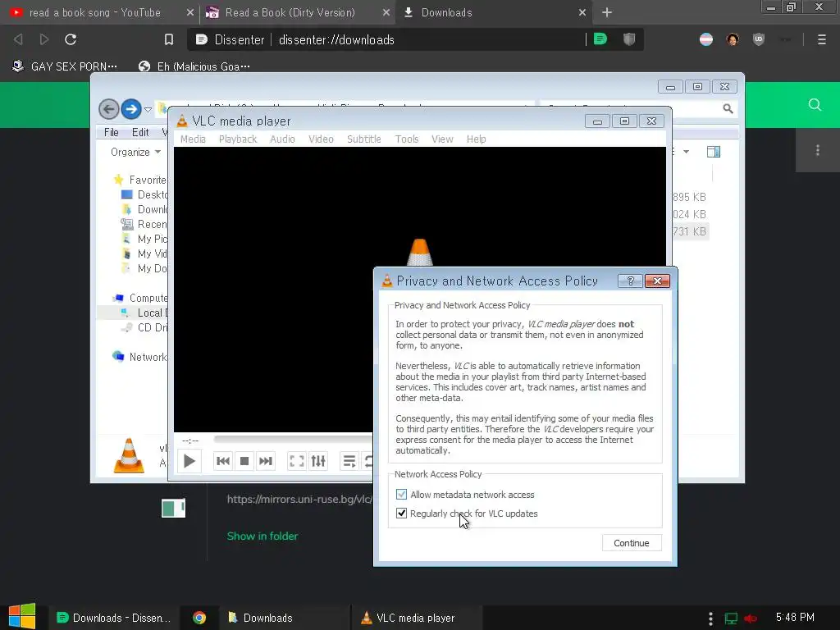This screenshot has height=630, width=840.
Task: Click Explorer forward arrow button
Action: 130,109
